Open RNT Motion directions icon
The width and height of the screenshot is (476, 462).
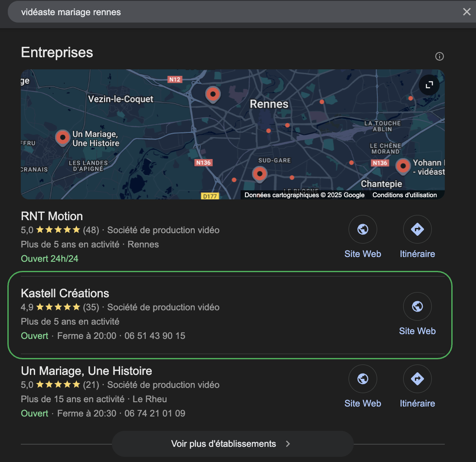(417, 229)
